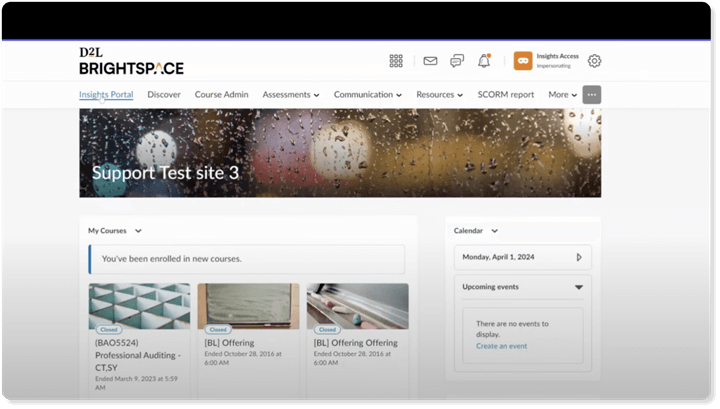The image size is (720, 409).
Task: Click the My Courses heading text
Action: (107, 231)
